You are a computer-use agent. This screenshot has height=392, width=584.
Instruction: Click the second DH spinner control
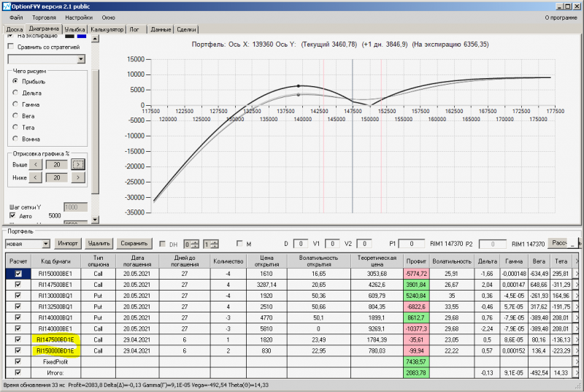211,245
